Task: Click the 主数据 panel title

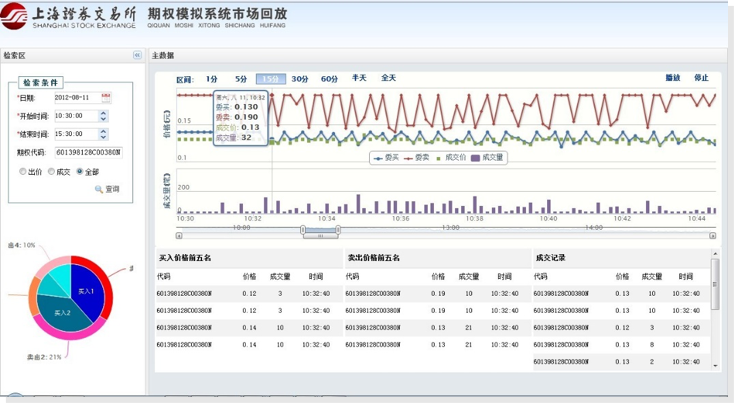Action: pos(163,55)
